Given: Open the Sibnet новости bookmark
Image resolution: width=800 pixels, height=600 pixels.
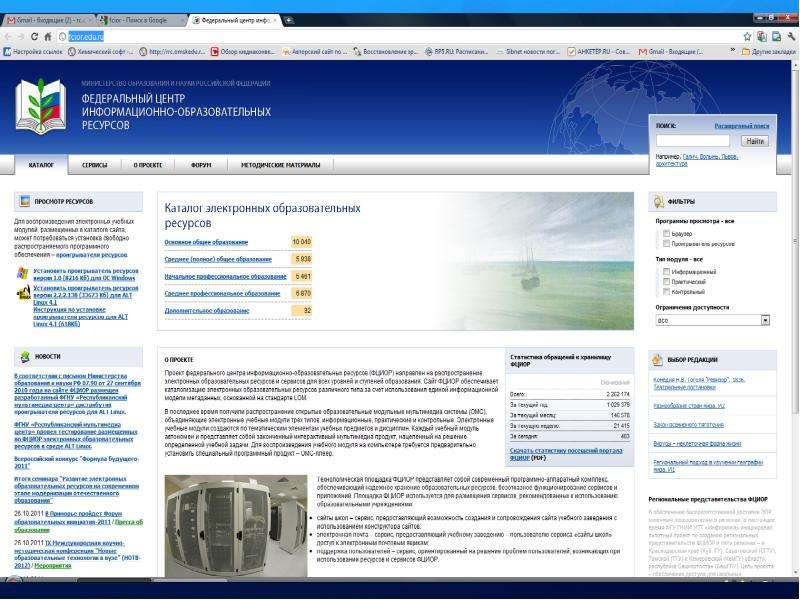Looking at the screenshot, I should (528, 52).
